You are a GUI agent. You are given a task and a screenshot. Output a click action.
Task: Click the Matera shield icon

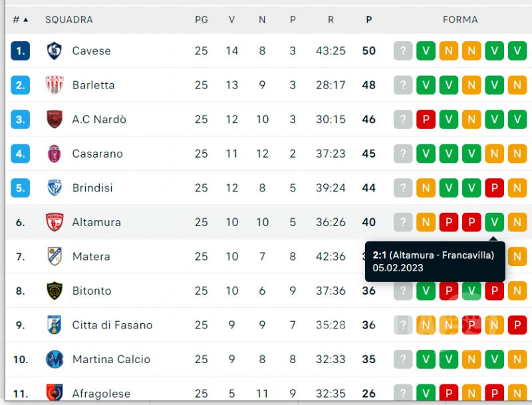tap(55, 257)
